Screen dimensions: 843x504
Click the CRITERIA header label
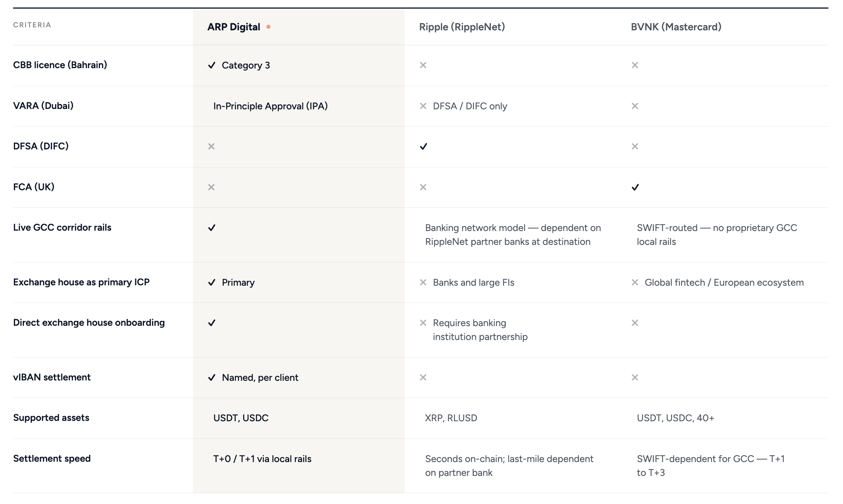[32, 25]
